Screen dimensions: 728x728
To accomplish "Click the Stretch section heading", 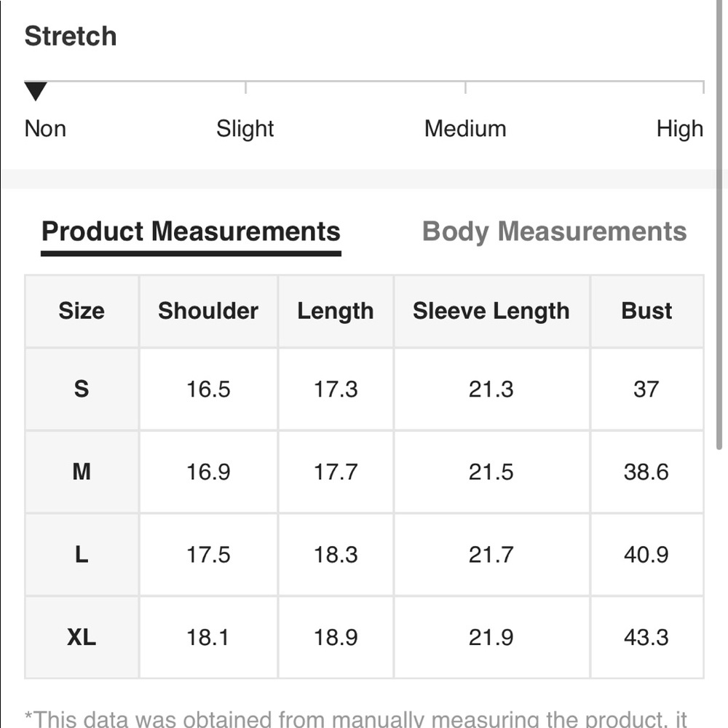I will click(x=71, y=36).
